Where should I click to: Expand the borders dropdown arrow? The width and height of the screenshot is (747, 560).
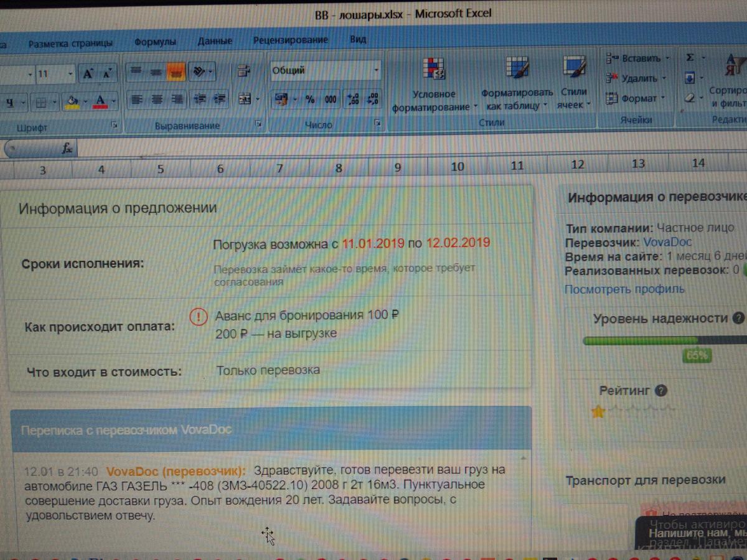point(55,102)
